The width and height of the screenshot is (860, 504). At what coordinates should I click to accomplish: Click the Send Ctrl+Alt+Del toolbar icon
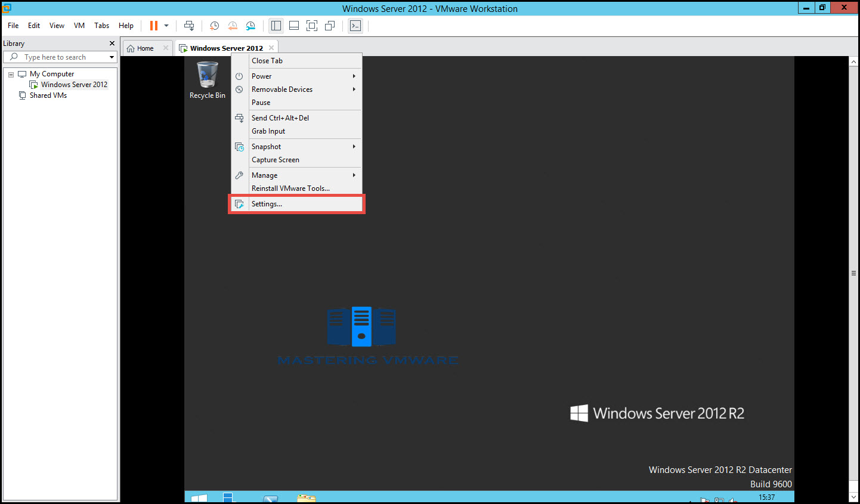click(x=189, y=26)
